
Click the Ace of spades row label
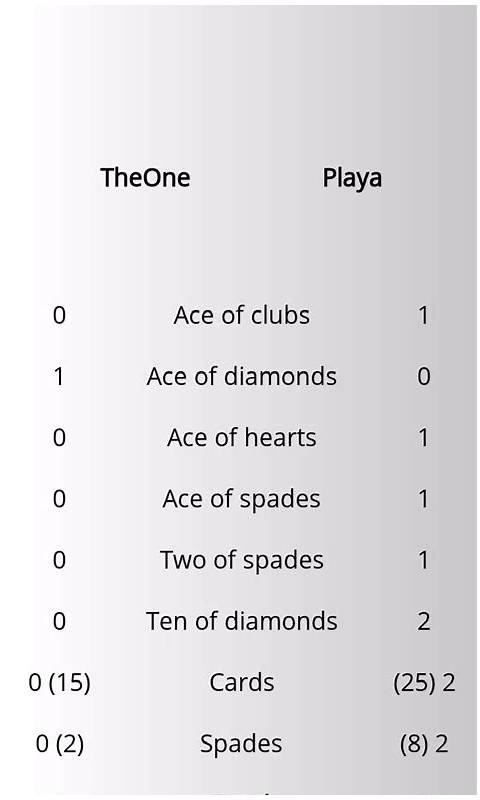point(241,499)
